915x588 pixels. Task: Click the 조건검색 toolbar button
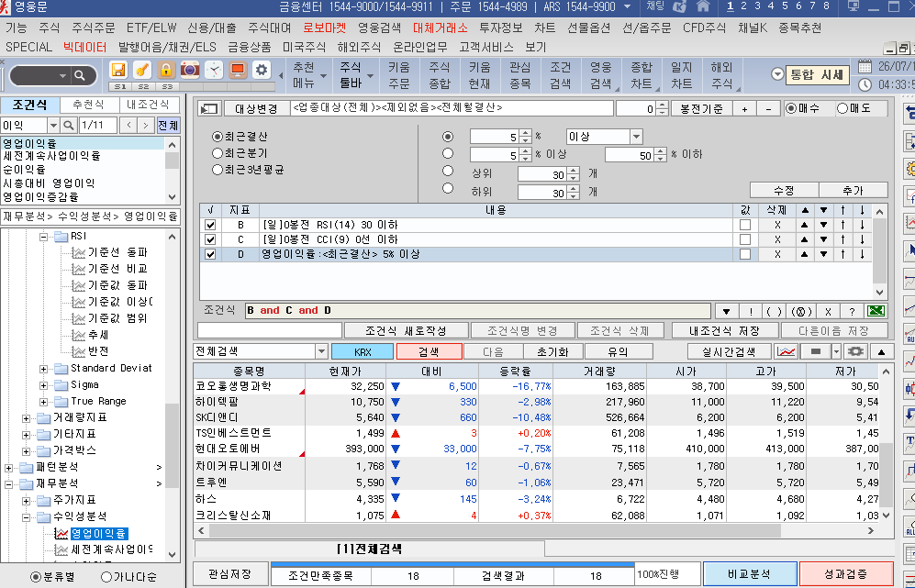point(560,75)
